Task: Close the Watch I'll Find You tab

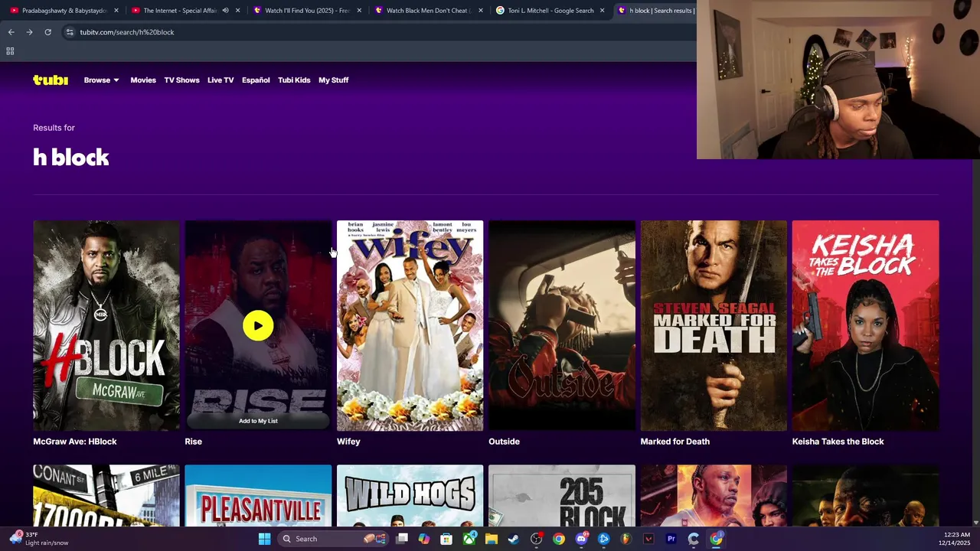Action: tap(359, 11)
